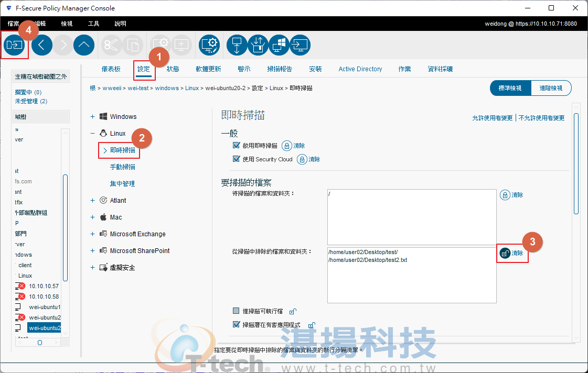Collapse the Linux settings node
The image size is (588, 373).
coord(92,134)
